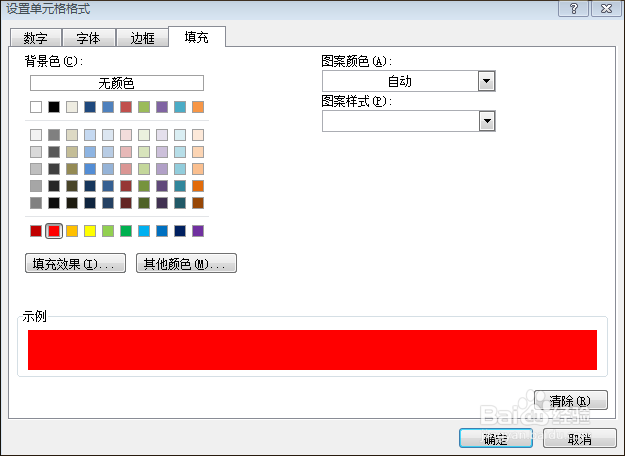625x456 pixels.
Task: Pick the orange theme swatch in top row
Action: (198, 107)
